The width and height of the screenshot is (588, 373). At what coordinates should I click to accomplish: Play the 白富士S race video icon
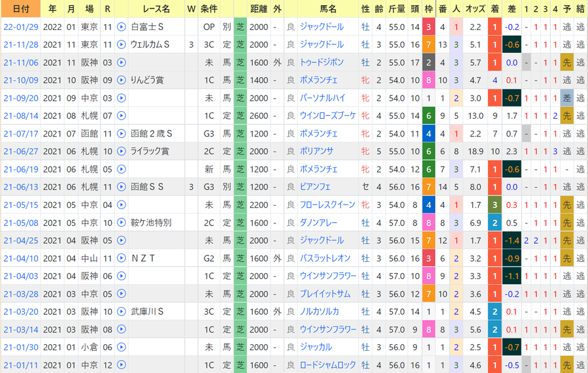click(121, 27)
